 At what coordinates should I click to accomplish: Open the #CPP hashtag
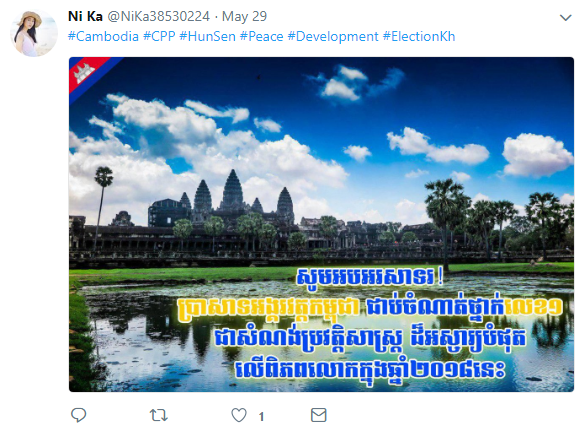point(159,36)
